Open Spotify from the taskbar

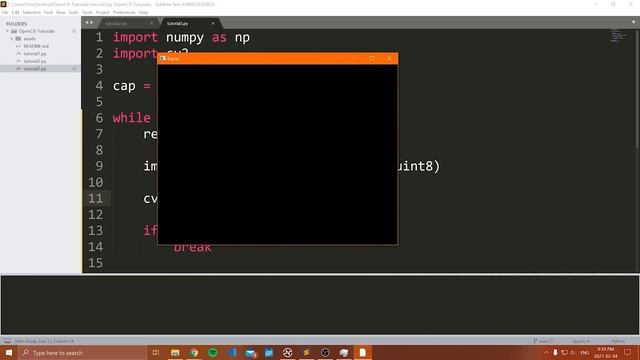(x=213, y=353)
